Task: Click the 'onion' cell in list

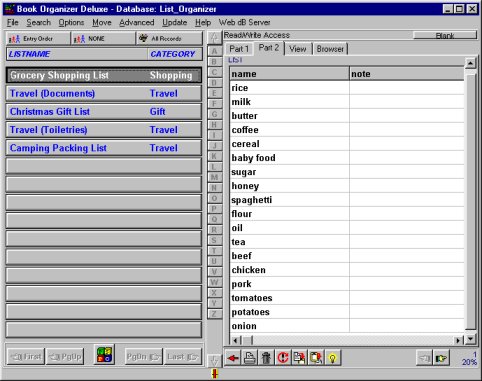Action: [x=289, y=326]
